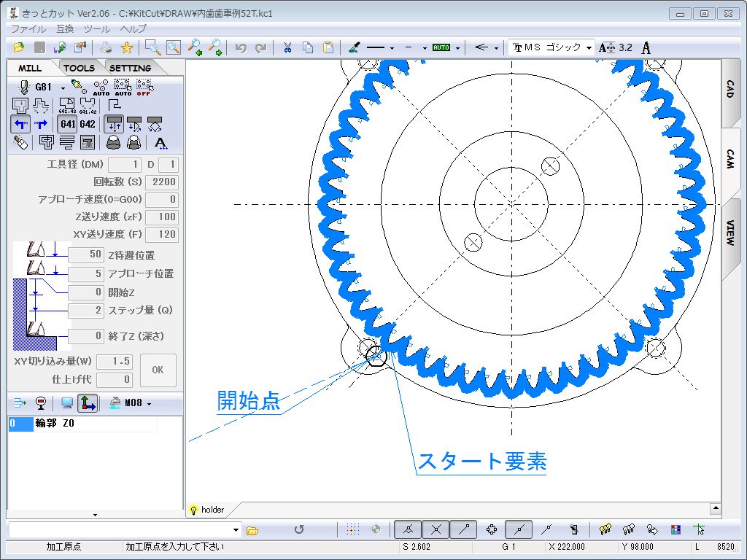
Task: Click the open file folder toolbar icon
Action: click(x=18, y=47)
